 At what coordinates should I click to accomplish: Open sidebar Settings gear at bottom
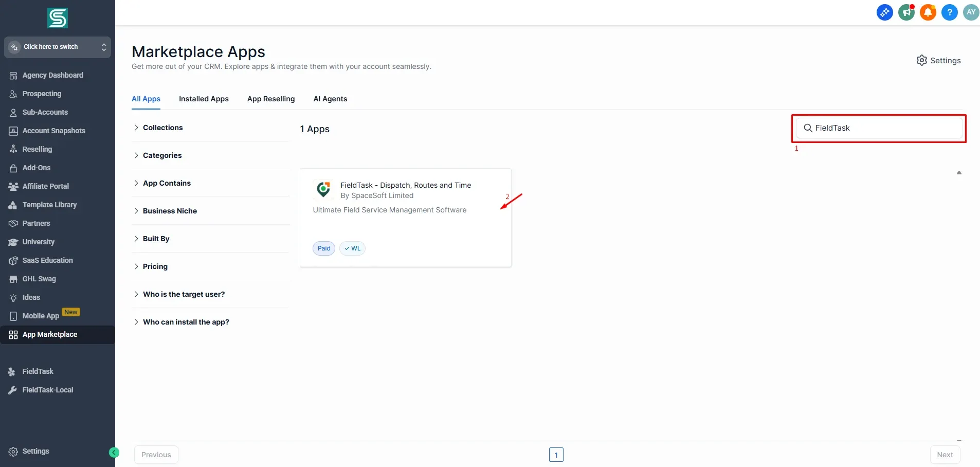tap(13, 452)
